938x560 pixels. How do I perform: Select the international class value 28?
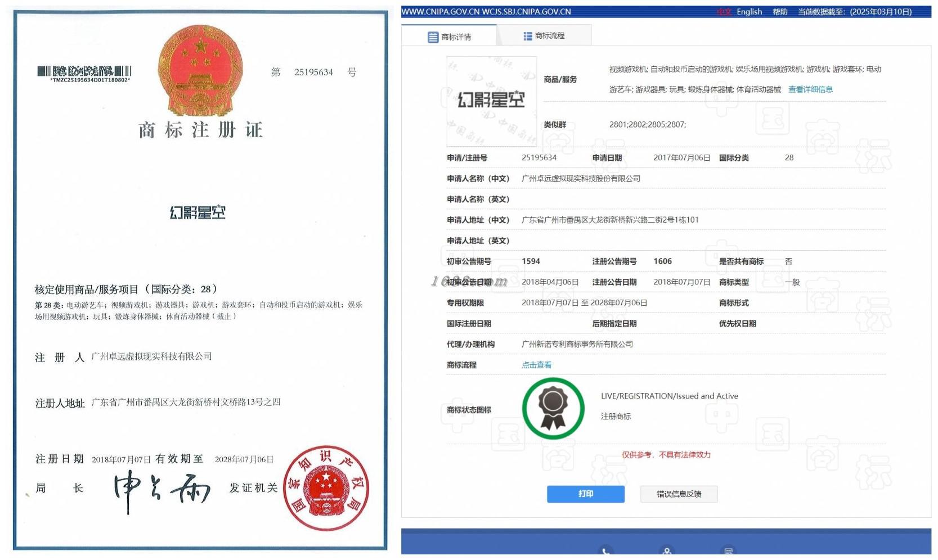pos(789,158)
